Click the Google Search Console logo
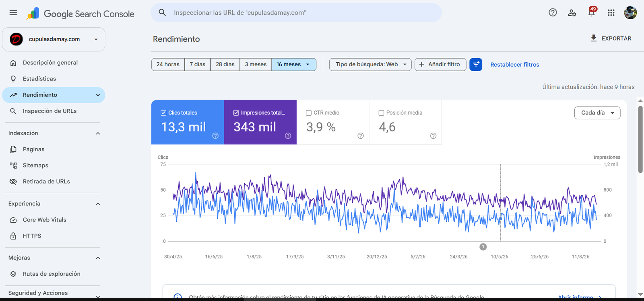 click(x=80, y=14)
